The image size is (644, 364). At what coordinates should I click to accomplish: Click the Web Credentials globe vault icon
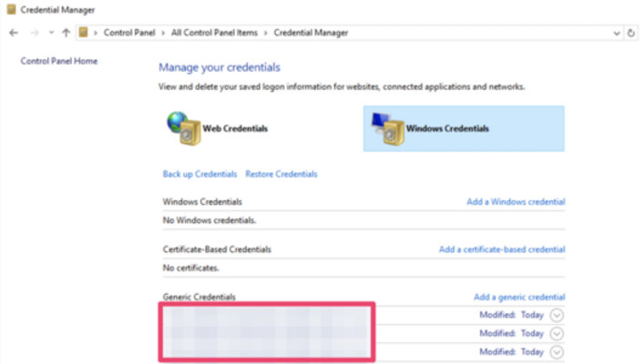point(182,127)
